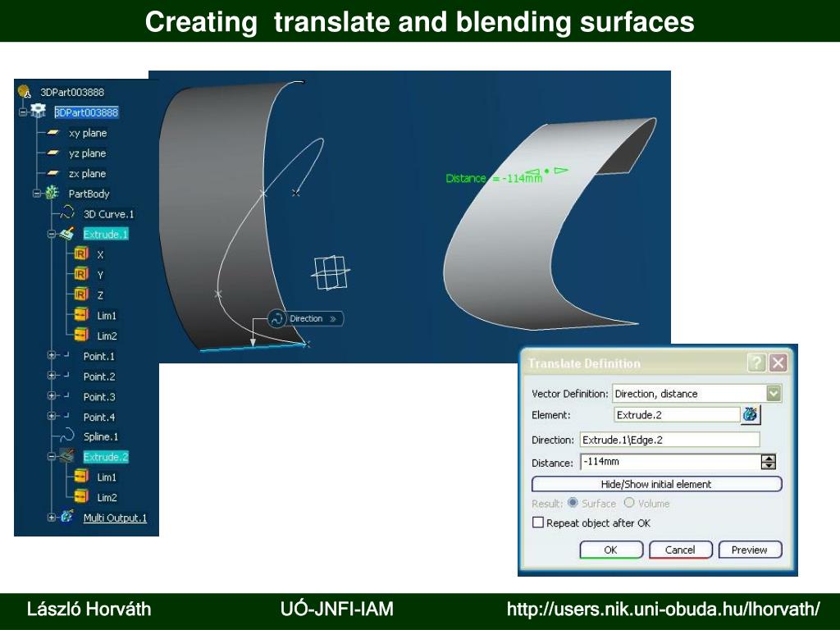Viewport: 840px width, 630px height.
Task: Collapse the 3DPart003888 tree node
Action: point(23,112)
